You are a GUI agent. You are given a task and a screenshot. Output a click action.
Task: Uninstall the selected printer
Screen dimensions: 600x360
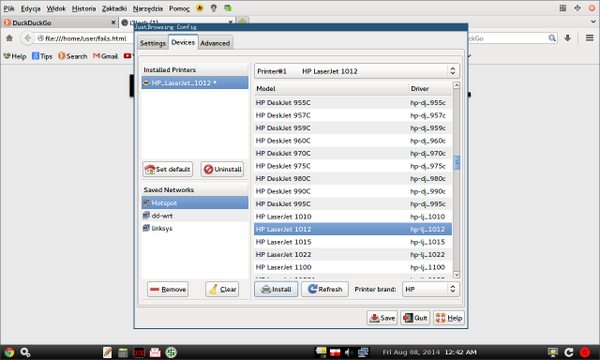222,169
